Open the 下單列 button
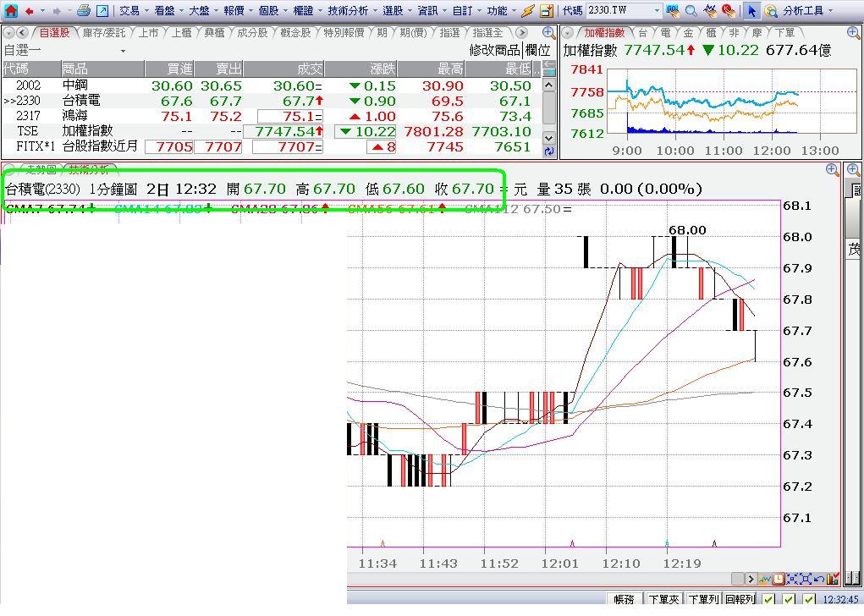864x616 pixels. 703,599
